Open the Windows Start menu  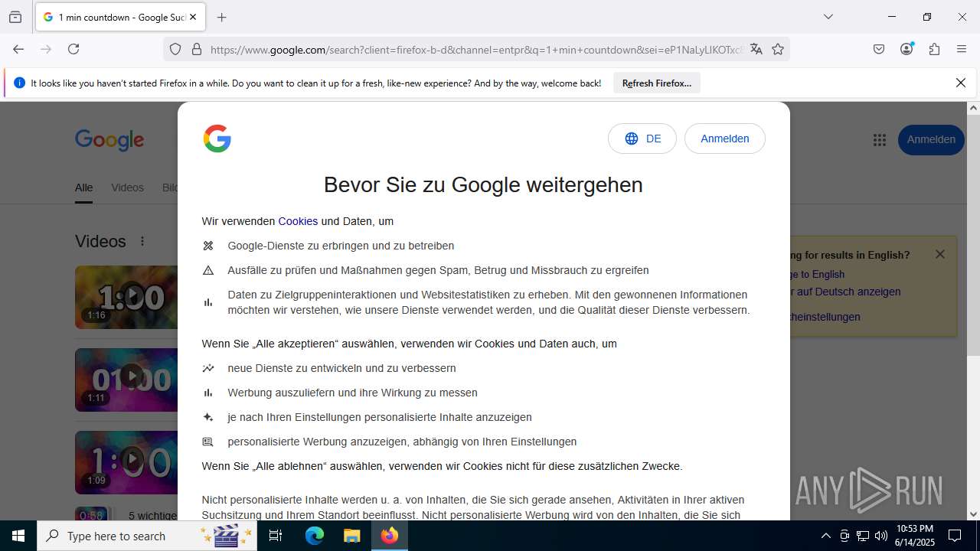(x=18, y=536)
